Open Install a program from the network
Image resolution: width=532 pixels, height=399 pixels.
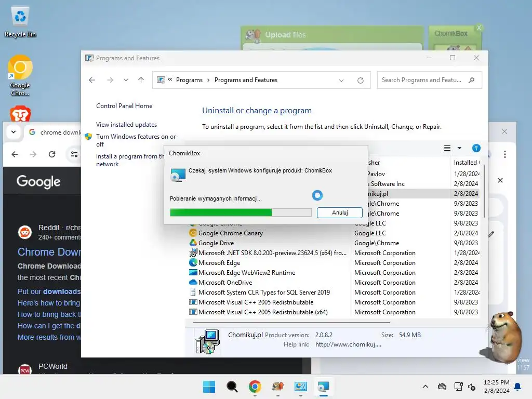pyautogui.click(x=130, y=160)
